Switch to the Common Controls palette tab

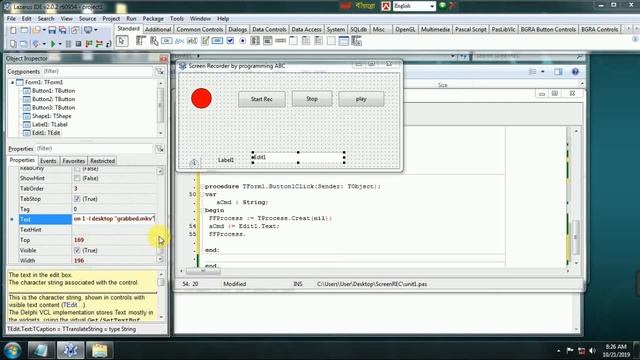(x=200, y=29)
